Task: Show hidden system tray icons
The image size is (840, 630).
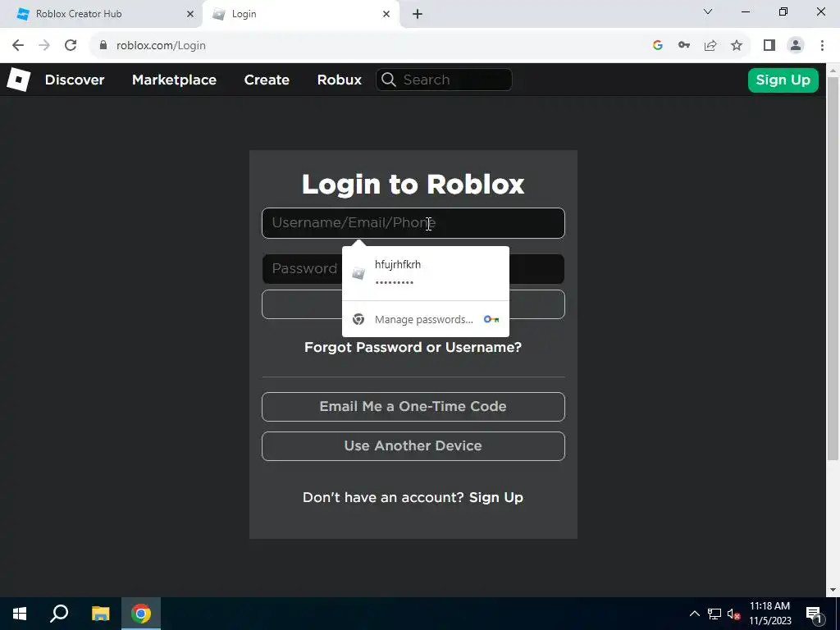Action: [x=694, y=614]
